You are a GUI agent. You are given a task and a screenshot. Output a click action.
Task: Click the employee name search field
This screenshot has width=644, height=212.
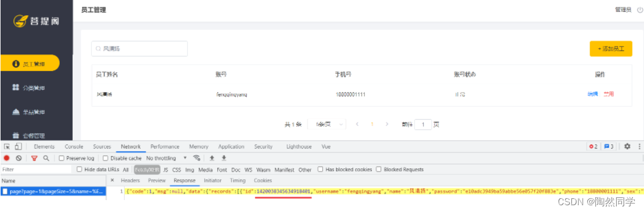[139, 49]
